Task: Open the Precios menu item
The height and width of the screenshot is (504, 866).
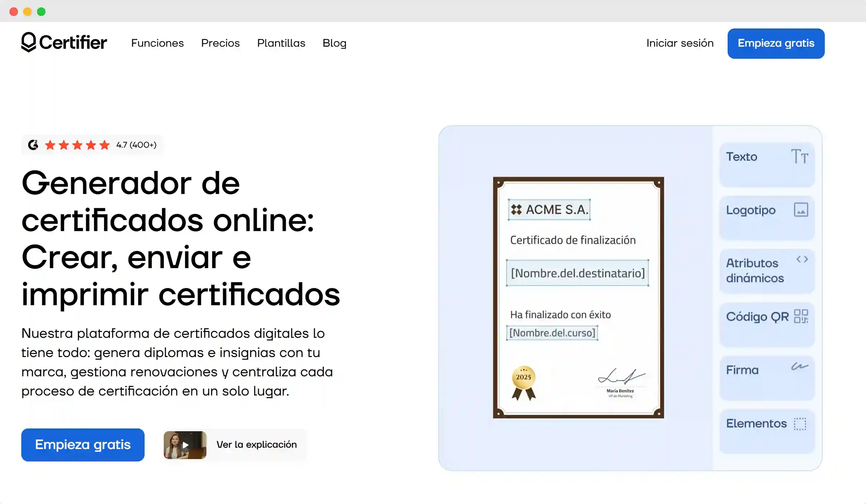Action: [x=220, y=43]
